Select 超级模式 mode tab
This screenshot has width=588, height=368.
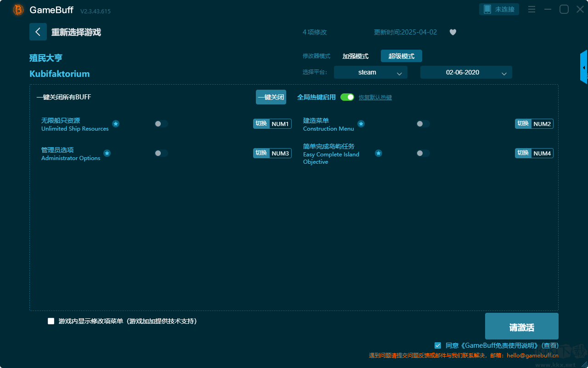401,56
